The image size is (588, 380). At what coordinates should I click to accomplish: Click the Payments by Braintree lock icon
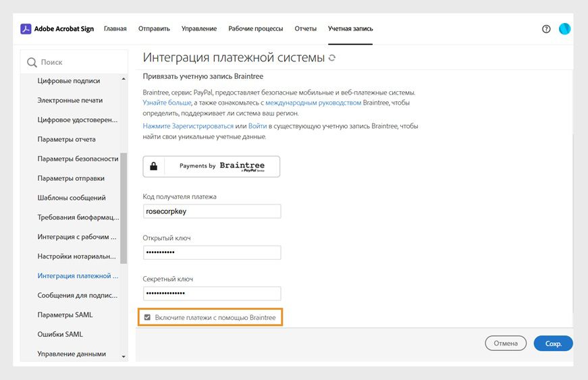pos(154,167)
